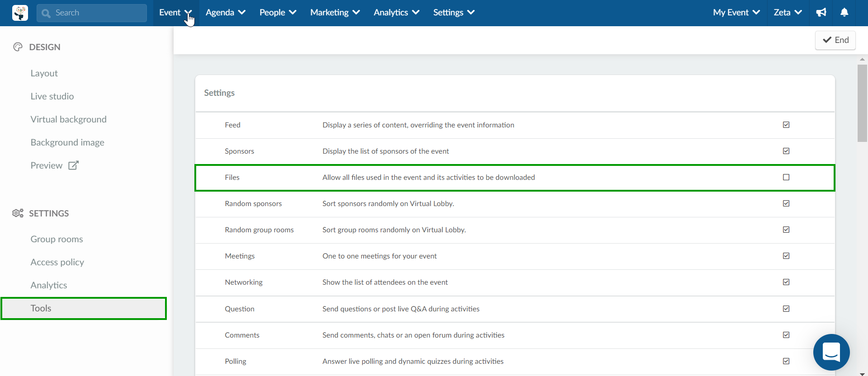Screen dimensions: 868x376
Task: Click the checkmark icon on End button
Action: 827,40
